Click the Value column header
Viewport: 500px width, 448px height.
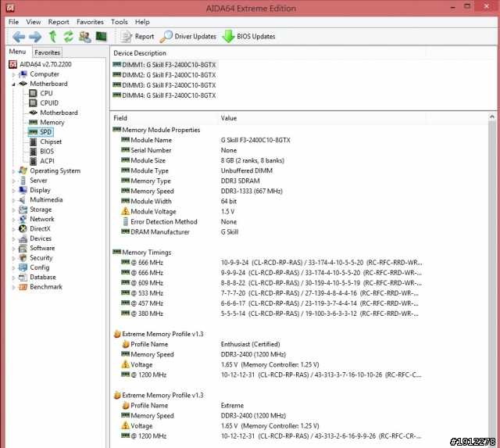pos(322,118)
